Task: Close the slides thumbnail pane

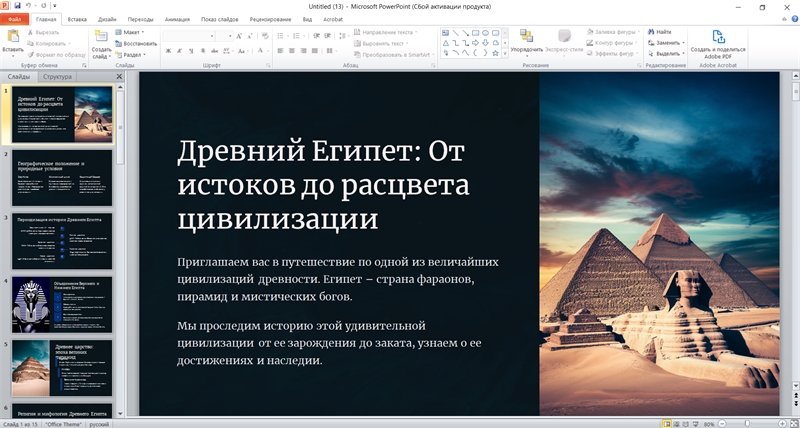Action: (119, 77)
